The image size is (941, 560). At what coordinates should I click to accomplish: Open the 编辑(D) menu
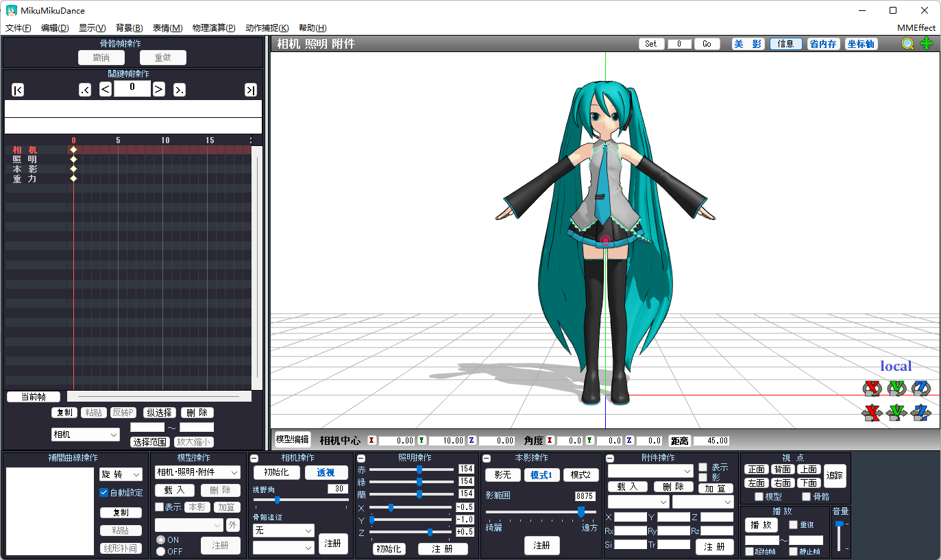pos(55,28)
